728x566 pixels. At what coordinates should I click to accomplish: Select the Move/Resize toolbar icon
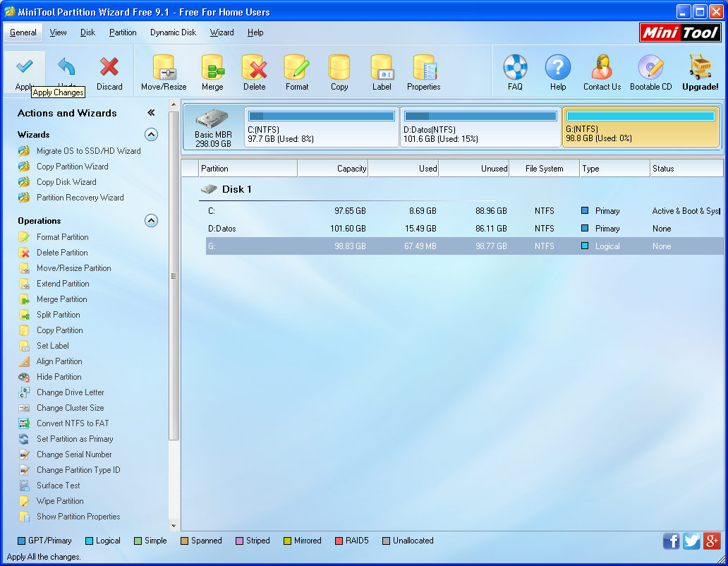coord(163,71)
